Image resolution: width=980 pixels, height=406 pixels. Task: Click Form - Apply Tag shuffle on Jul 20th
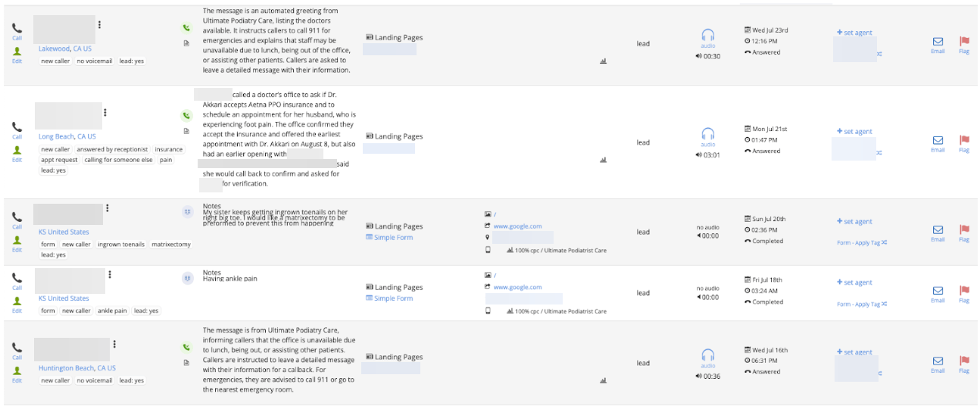point(862,243)
